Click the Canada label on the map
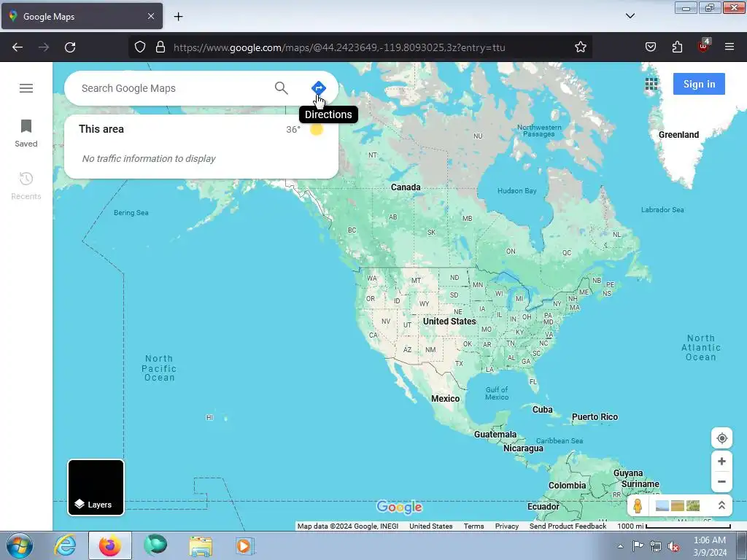The width and height of the screenshot is (747, 560). pos(406,187)
